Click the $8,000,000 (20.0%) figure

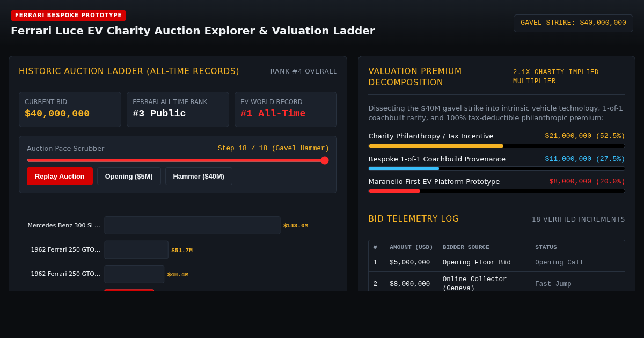click(x=587, y=182)
